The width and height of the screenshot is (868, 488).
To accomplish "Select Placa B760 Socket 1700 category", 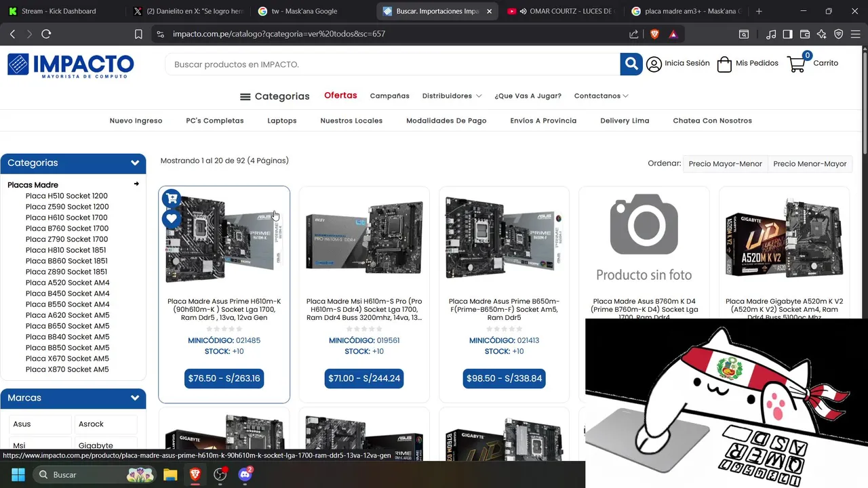I will (67, 228).
